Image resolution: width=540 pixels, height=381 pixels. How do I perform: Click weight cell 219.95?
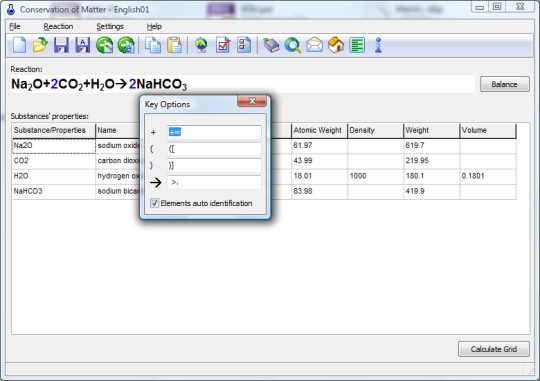coord(432,161)
